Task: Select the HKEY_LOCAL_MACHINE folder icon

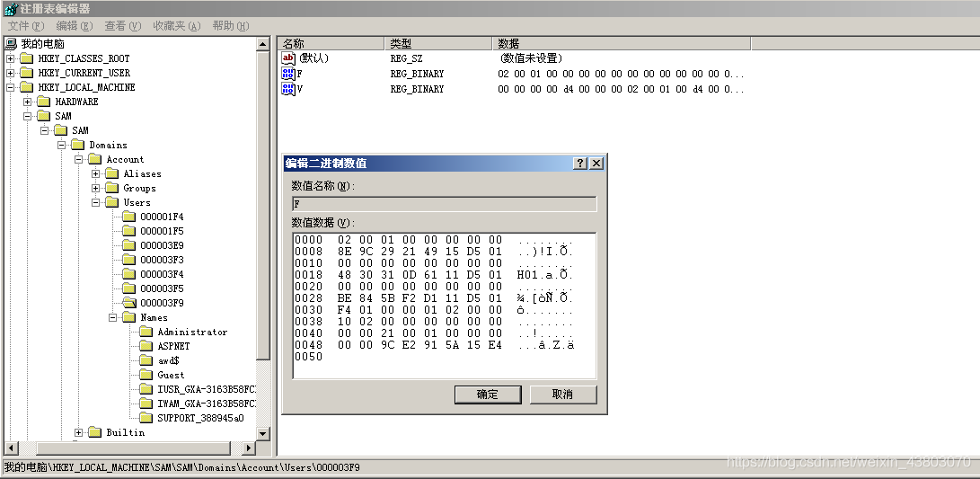Action: coord(26,87)
